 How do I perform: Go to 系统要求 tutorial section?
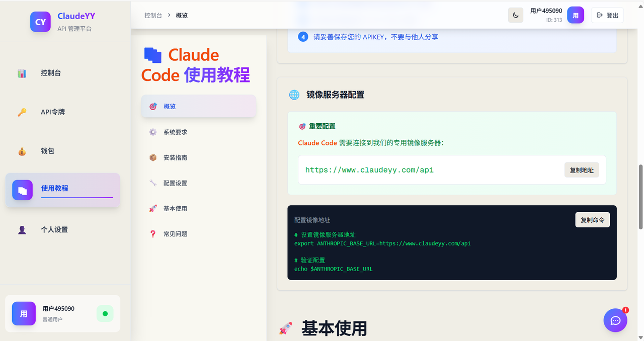[x=198, y=132]
